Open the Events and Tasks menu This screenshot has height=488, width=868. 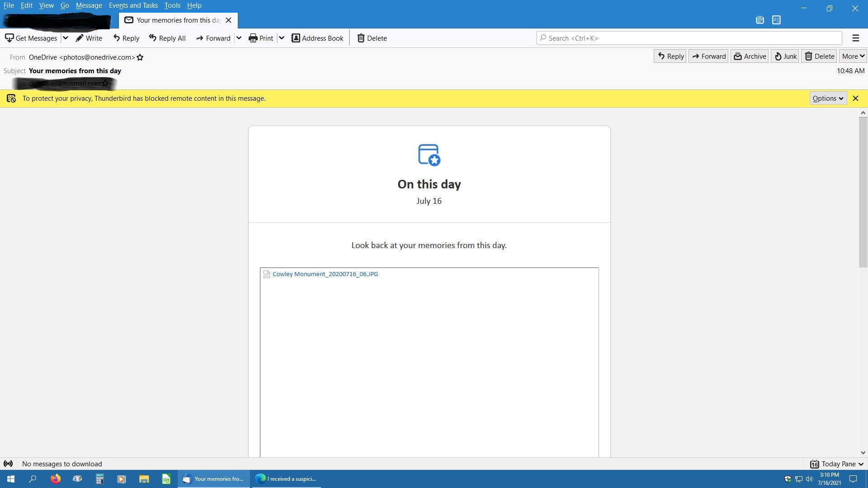click(133, 5)
